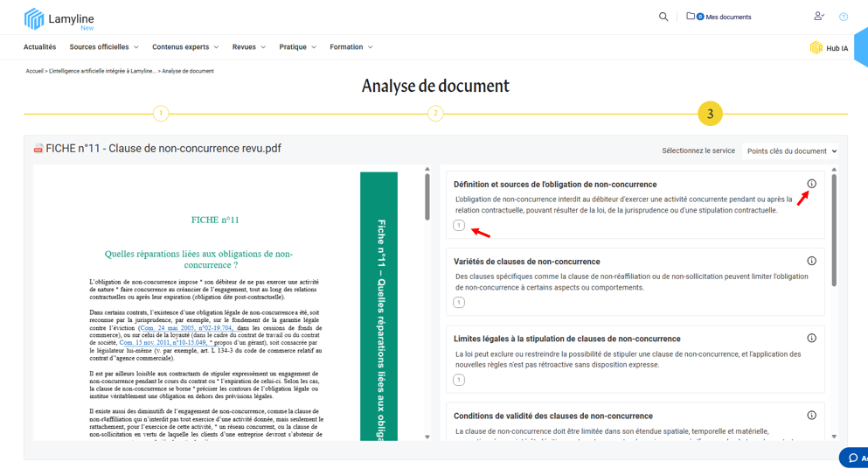This screenshot has width=868, height=469.
Task: Expand Formation menu
Action: [x=351, y=47]
